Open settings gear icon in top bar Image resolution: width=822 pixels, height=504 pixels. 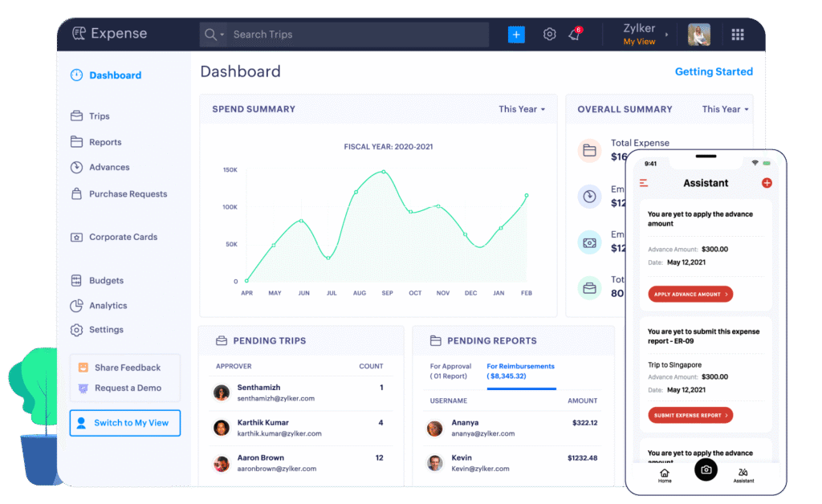tap(549, 35)
